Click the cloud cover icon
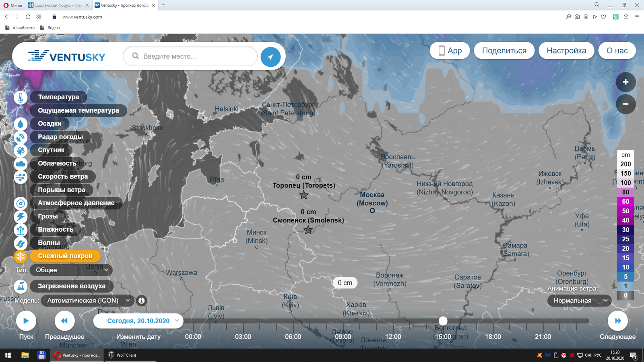Screen dimensions: 644x362 click(x=21, y=164)
